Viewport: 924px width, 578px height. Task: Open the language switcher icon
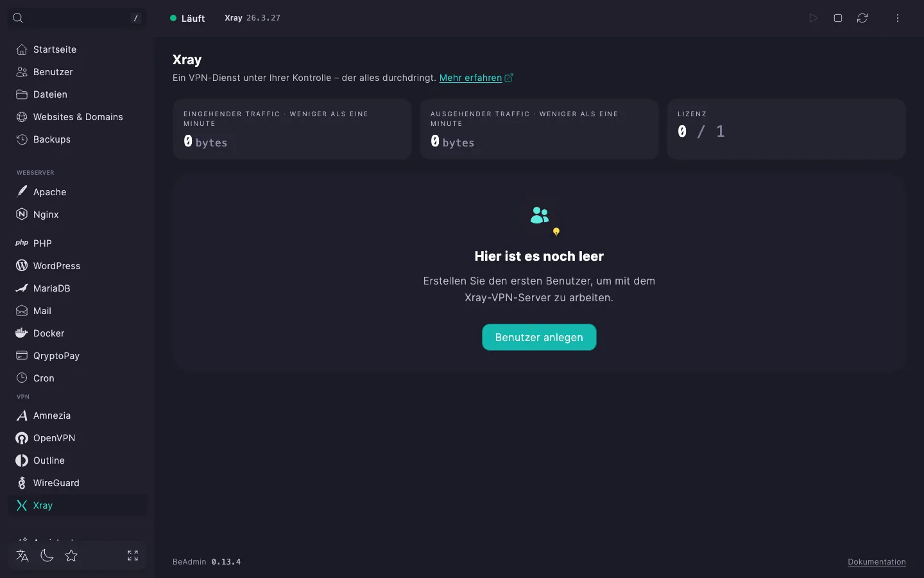22,556
